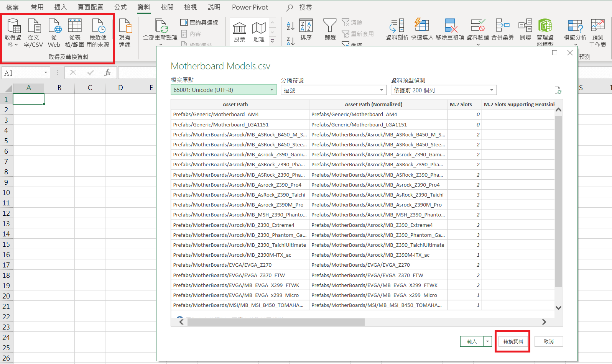Image resolution: width=612 pixels, height=364 pixels.
Task: Click the sort ascending A-Z icon
Action: (x=290, y=26)
